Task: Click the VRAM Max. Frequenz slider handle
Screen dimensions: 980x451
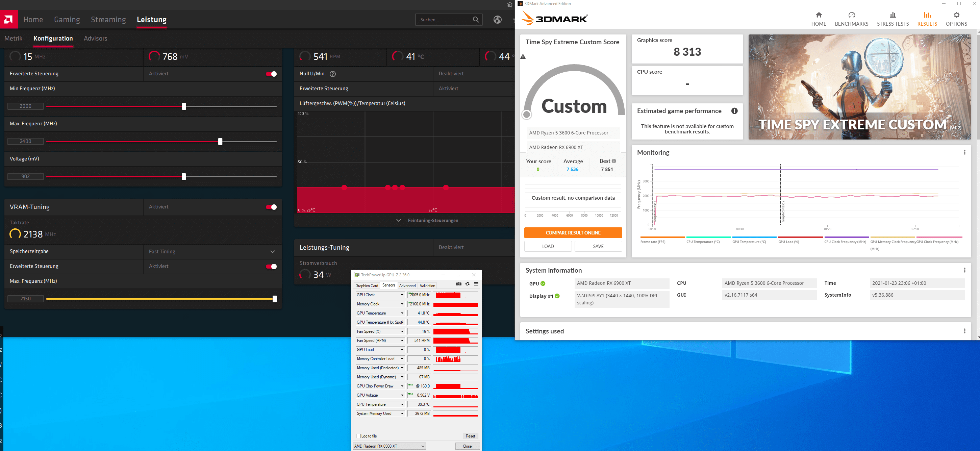Action: [274, 299]
